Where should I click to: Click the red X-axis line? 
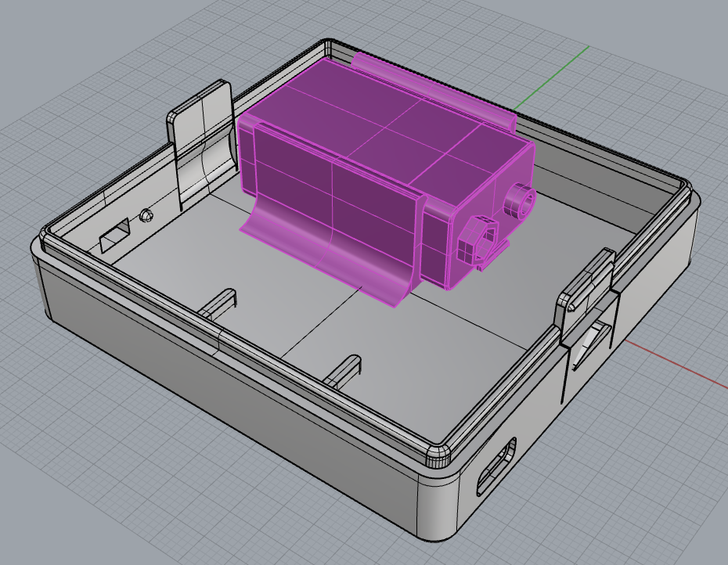[x=676, y=362]
